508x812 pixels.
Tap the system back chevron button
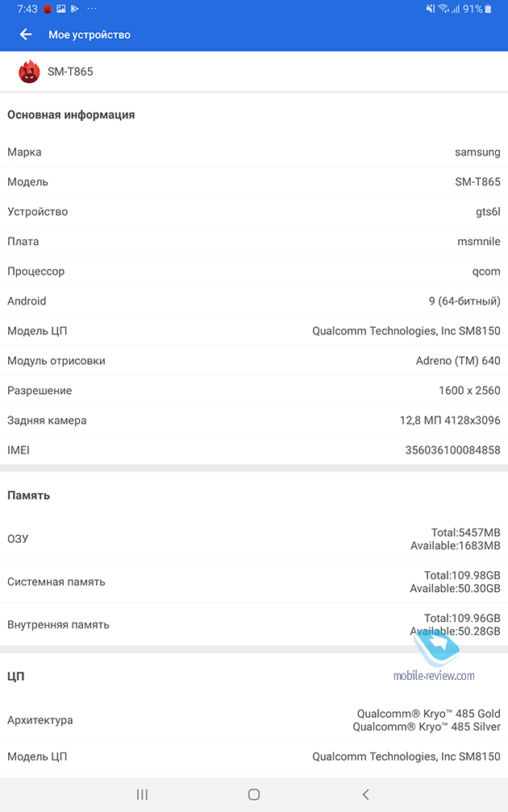point(365,794)
